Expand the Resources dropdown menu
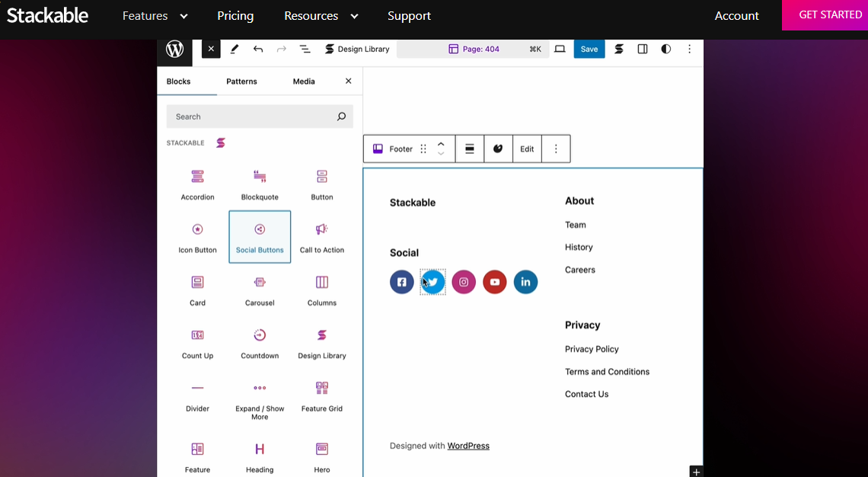868x477 pixels. [321, 16]
